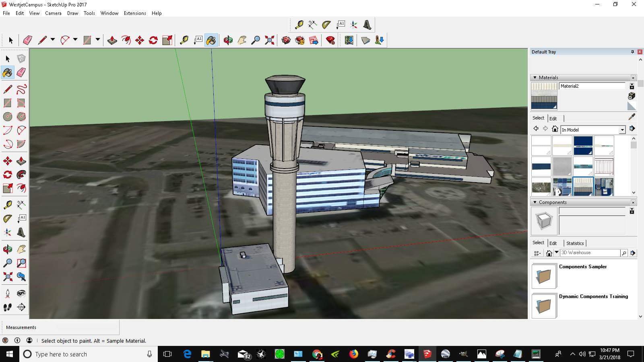The image size is (644, 362).
Task: Collapse the Materials panel
Action: point(535,77)
